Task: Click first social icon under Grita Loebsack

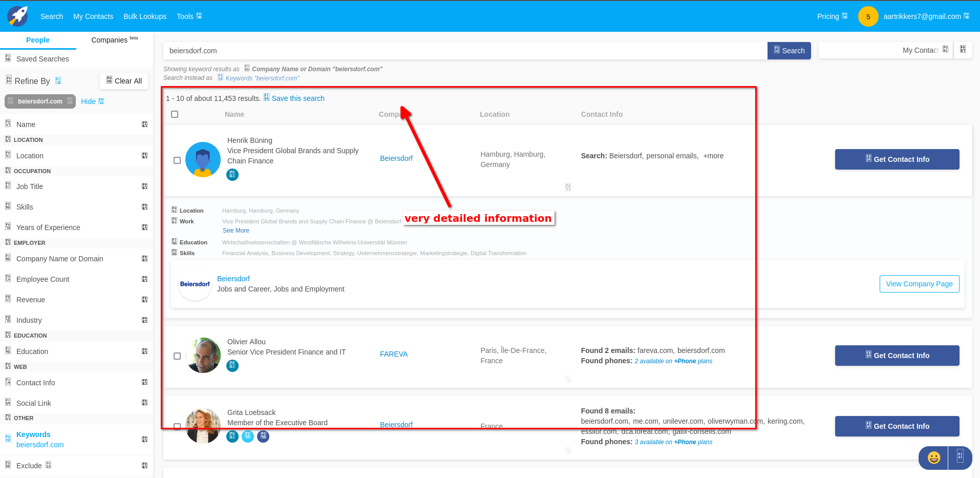Action: (232, 437)
